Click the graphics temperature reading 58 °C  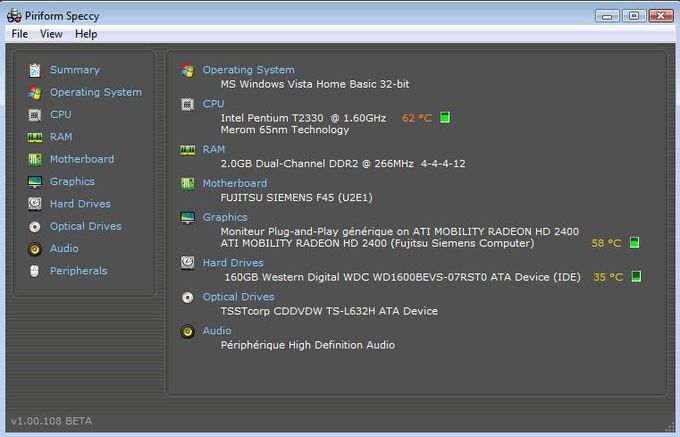(x=606, y=243)
